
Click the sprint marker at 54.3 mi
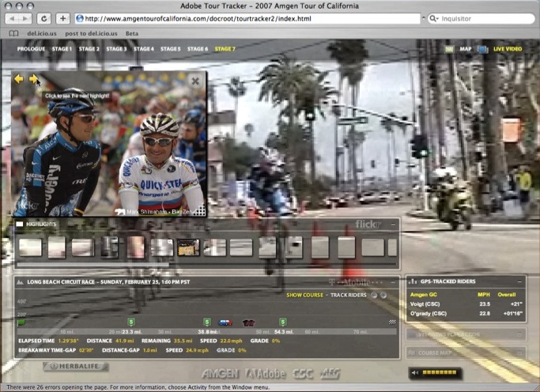(x=282, y=322)
